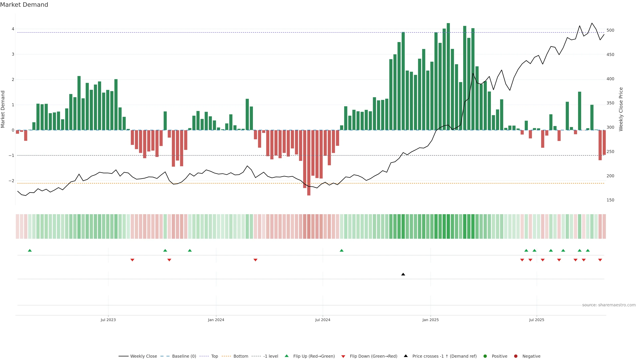Click the Jan 2025 axis label

[x=431, y=320]
